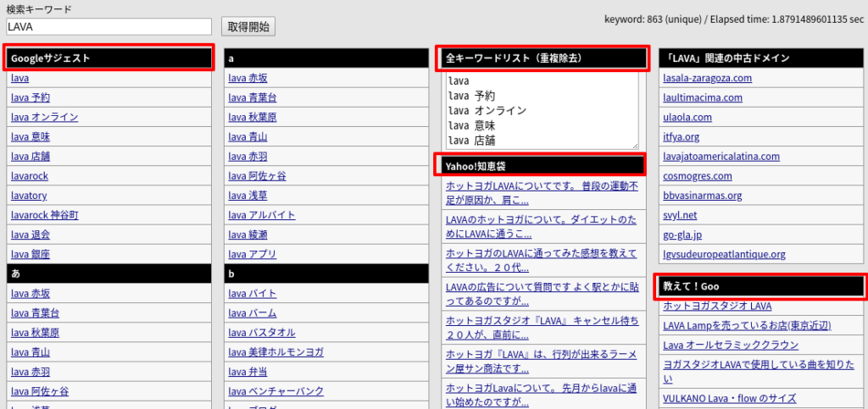Open the lasala-zaragoza.com domain link
This screenshot has height=409, width=868.
[x=708, y=78]
